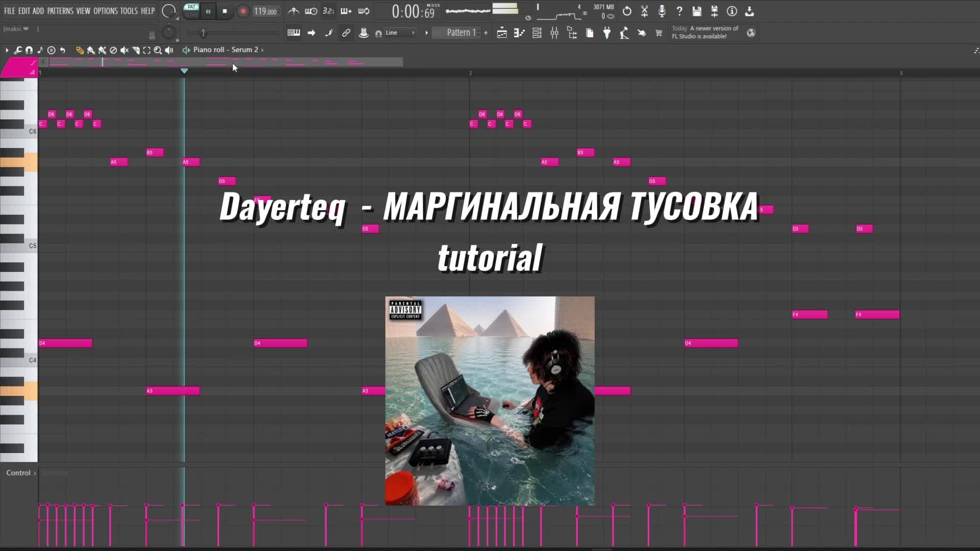Stop playback
980x551 pixels.
[x=225, y=11]
